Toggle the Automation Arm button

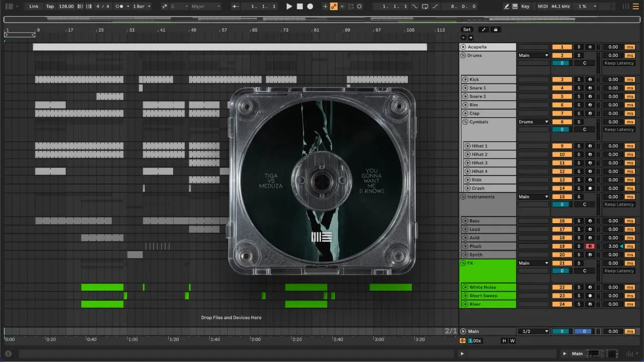tap(334, 7)
